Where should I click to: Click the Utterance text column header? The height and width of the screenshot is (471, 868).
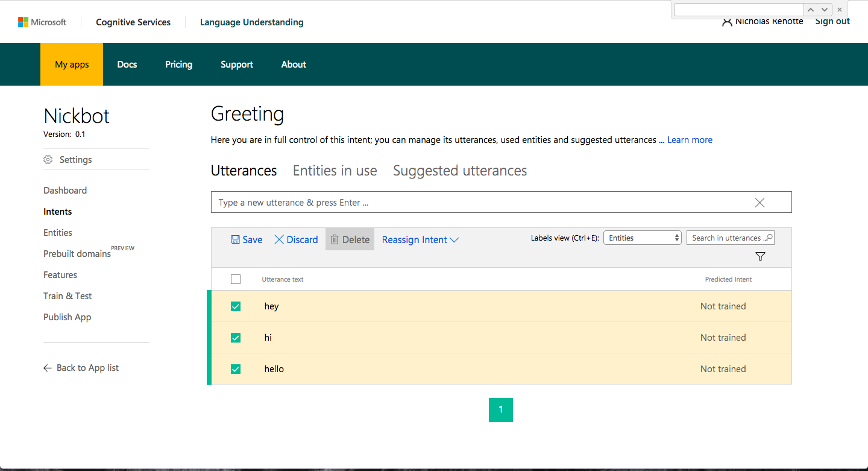[x=283, y=279]
